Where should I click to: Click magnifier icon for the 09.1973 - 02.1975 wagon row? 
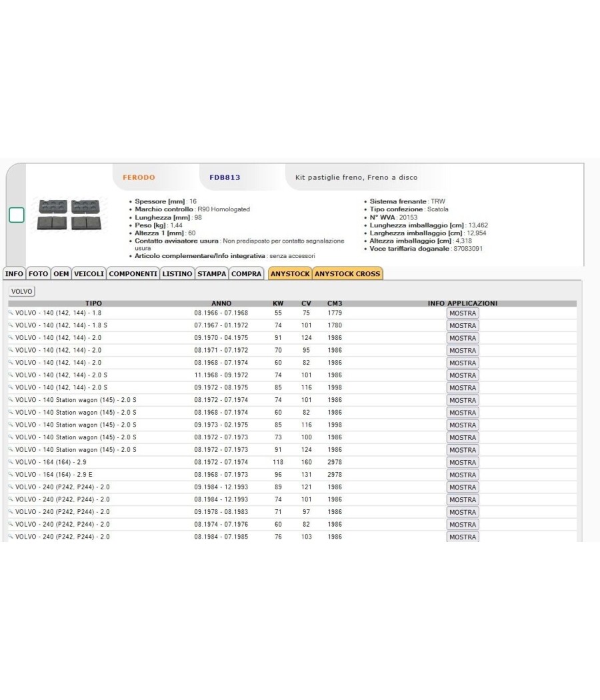click(x=11, y=425)
